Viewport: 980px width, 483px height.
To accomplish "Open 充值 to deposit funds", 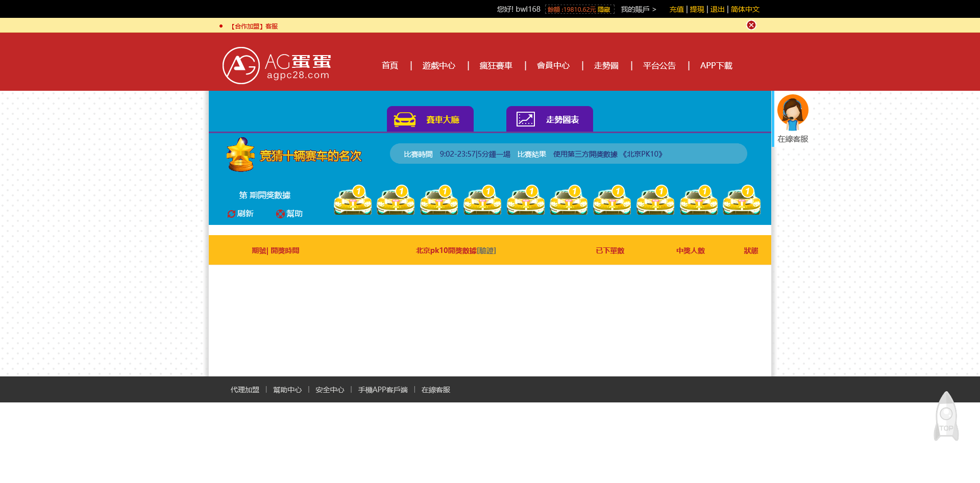I will pos(676,9).
